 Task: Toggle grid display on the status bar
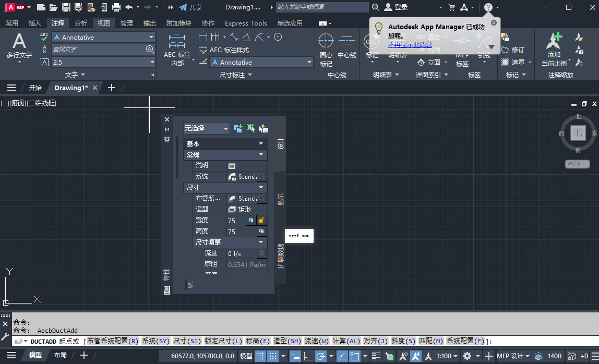click(260, 356)
